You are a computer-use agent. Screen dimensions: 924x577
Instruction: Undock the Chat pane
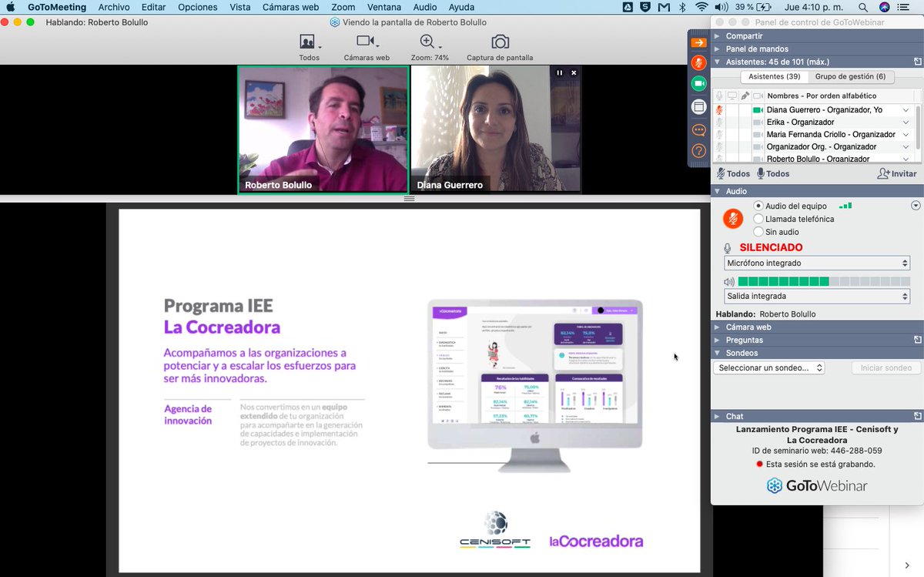[x=918, y=416]
